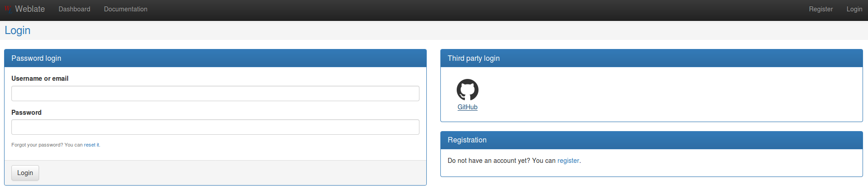Submit the form with the Login button
The width and height of the screenshot is (868, 191).
point(25,173)
